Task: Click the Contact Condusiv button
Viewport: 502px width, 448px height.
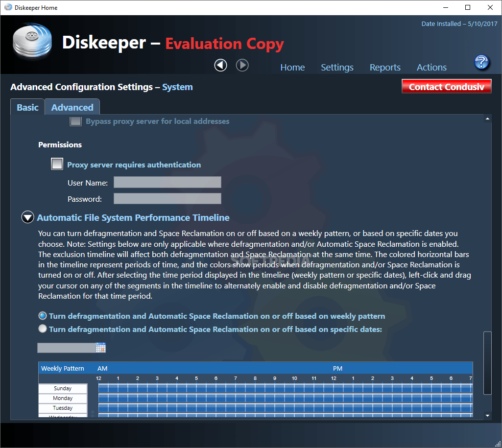Action: [x=446, y=86]
